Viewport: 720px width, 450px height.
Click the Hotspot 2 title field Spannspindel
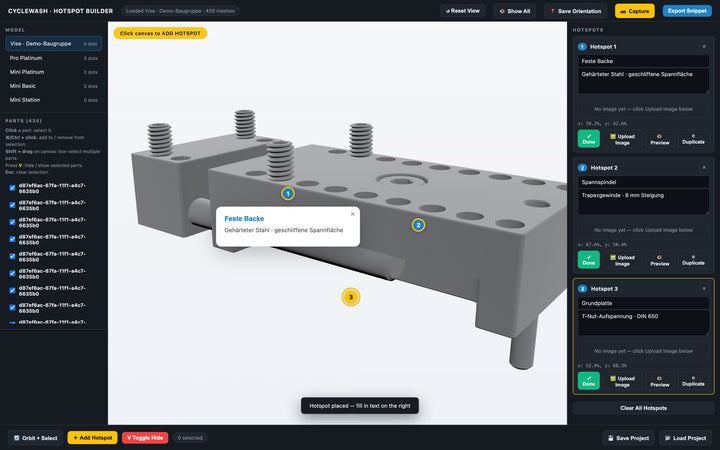[643, 182]
